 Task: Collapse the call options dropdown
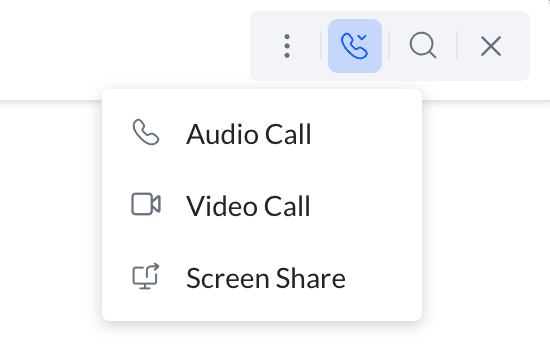(355, 46)
